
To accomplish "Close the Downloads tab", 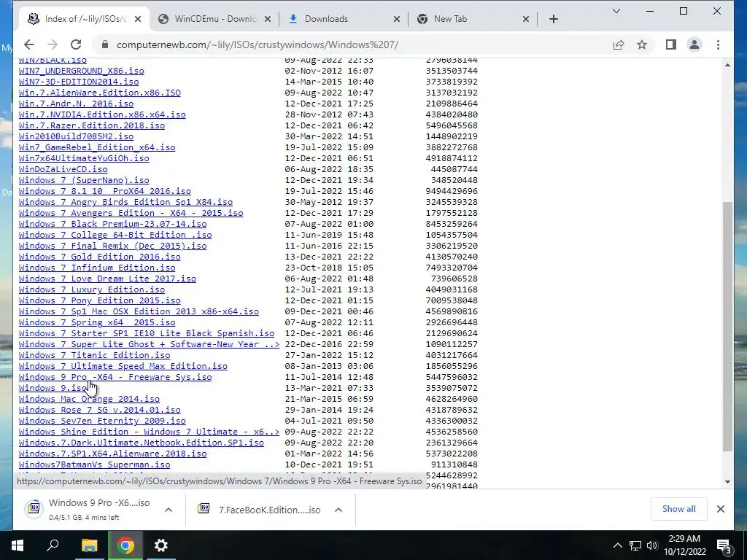I will [396, 19].
